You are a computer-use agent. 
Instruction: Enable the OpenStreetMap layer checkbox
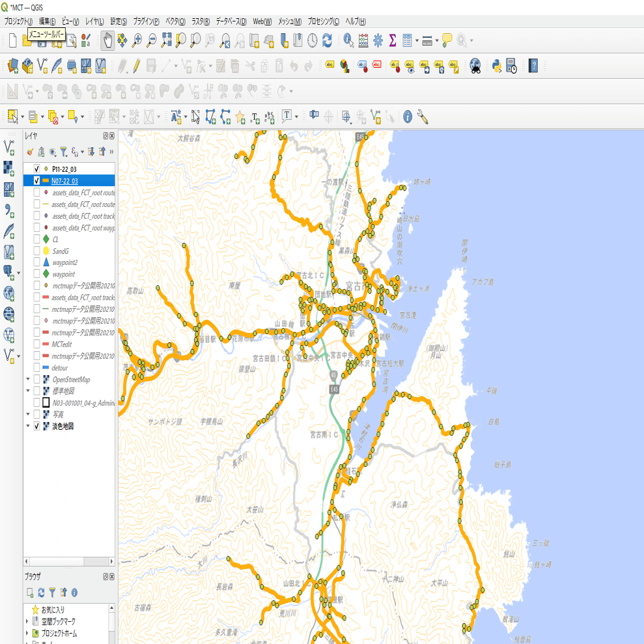36,379
